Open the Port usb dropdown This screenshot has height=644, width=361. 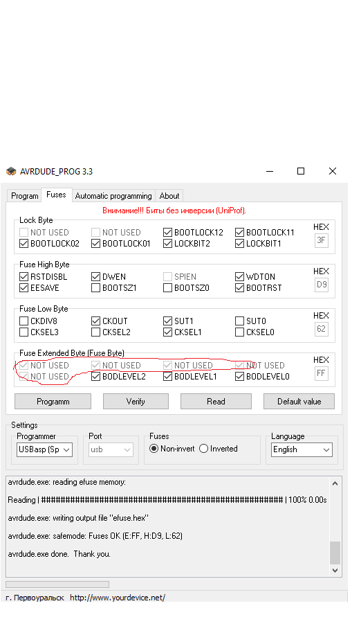click(x=111, y=449)
